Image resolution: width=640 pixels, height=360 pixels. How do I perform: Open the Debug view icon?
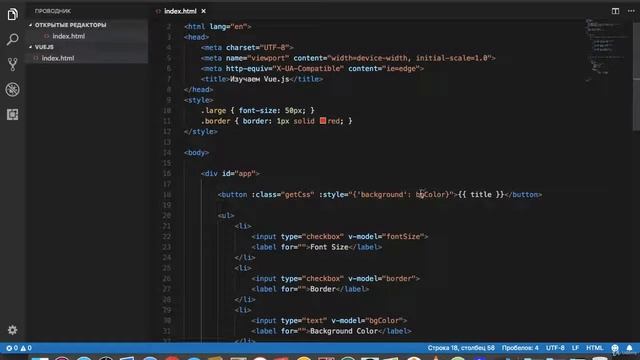pos(12,89)
